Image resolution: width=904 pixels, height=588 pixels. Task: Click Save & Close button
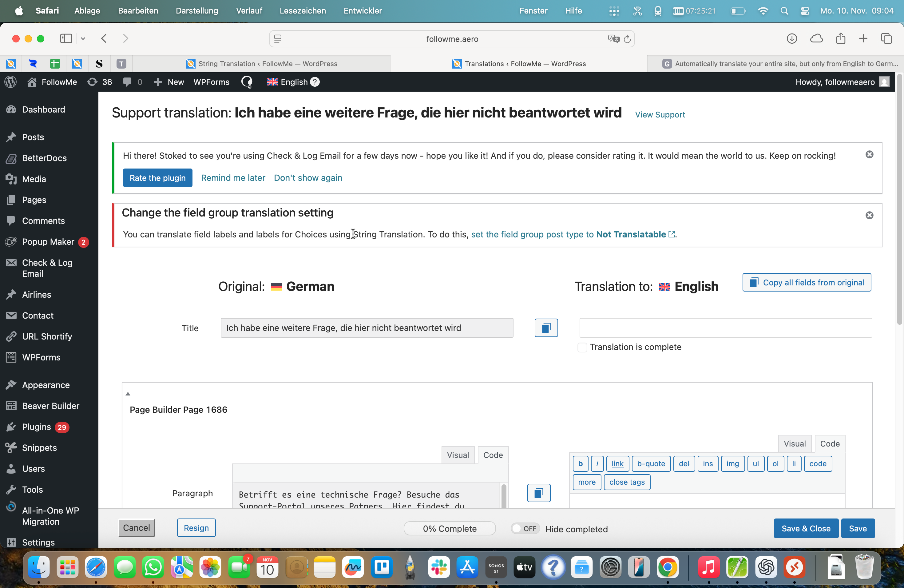(x=806, y=528)
